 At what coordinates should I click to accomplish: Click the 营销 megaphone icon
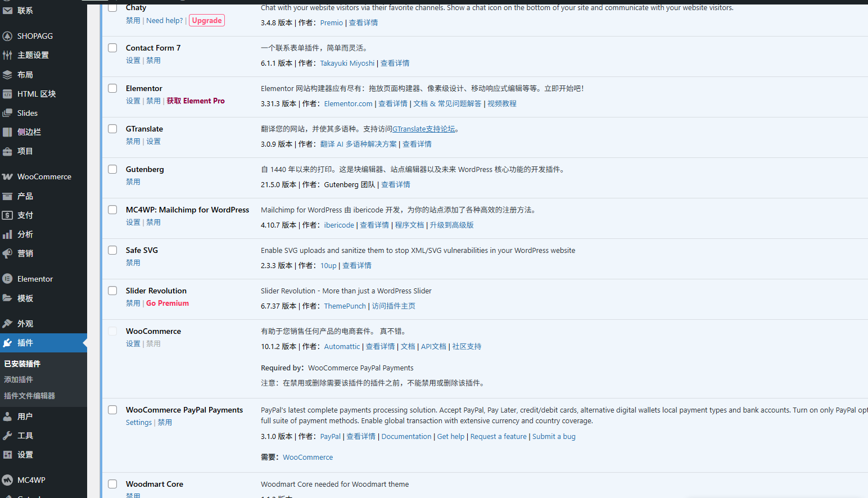7,253
